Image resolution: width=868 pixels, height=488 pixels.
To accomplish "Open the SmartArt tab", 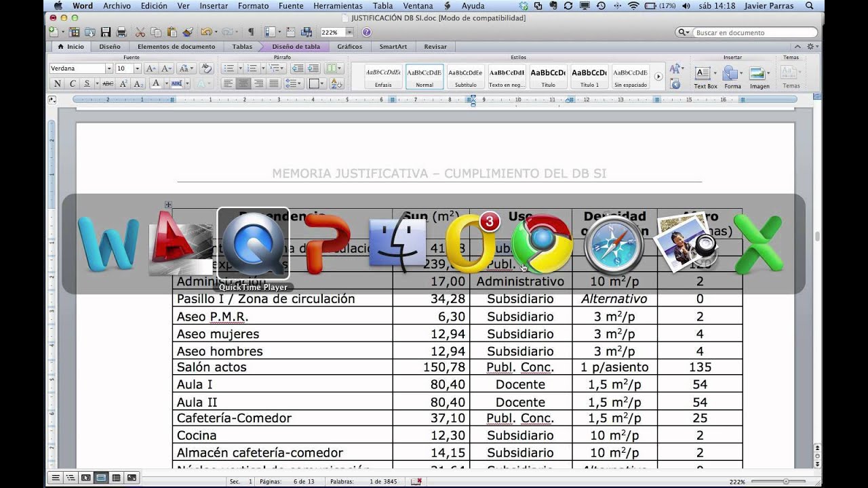I will [x=393, y=47].
